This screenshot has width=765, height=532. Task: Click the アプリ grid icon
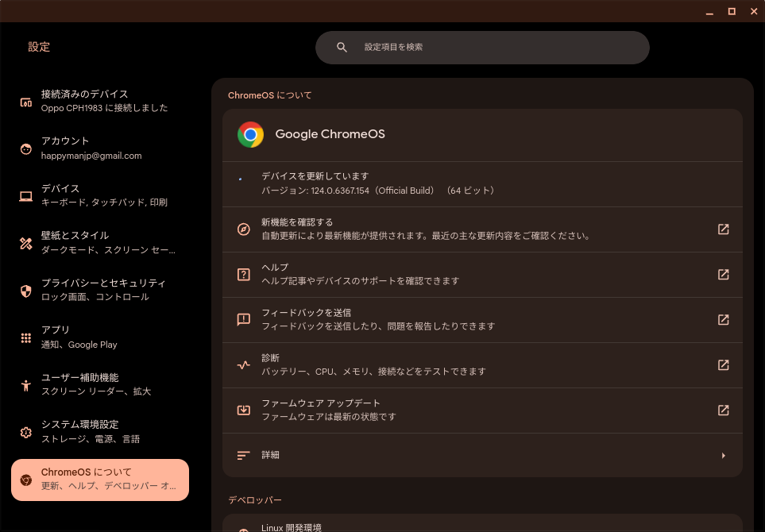tap(26, 338)
